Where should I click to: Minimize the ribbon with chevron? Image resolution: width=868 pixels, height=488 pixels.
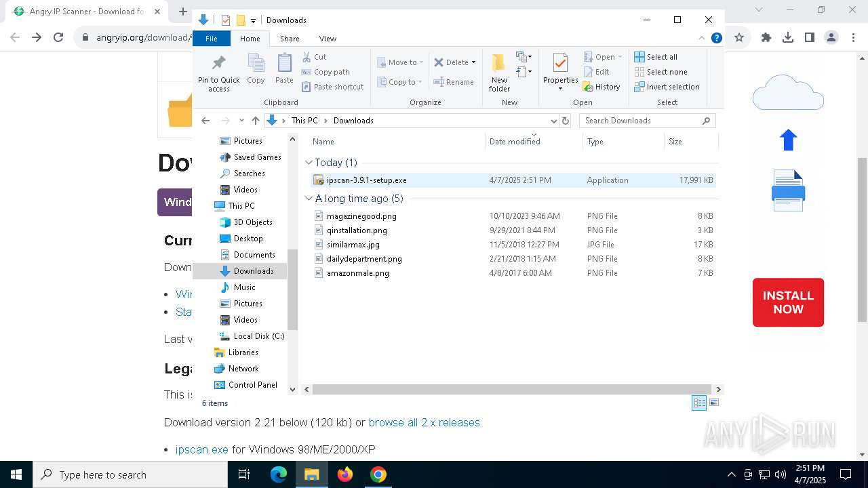(702, 38)
